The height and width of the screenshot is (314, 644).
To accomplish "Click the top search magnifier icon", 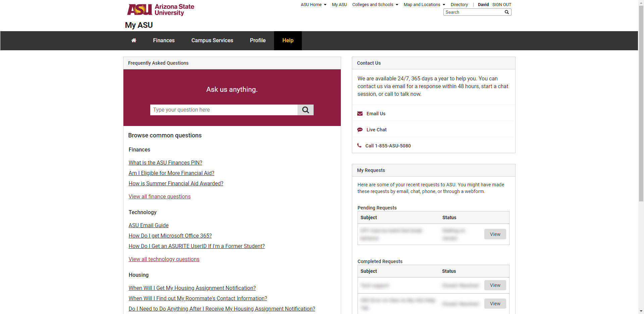I will click(x=507, y=12).
